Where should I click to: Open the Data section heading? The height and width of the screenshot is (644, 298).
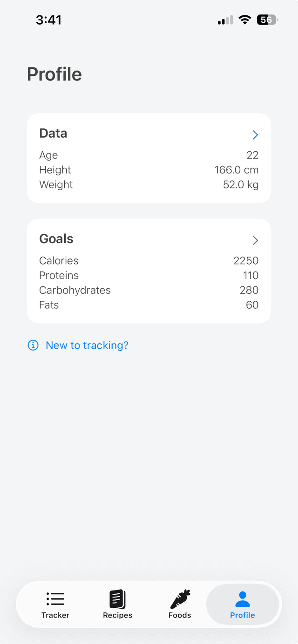(x=53, y=133)
